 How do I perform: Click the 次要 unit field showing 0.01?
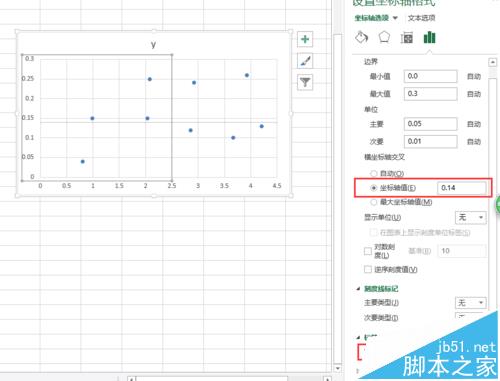430,141
